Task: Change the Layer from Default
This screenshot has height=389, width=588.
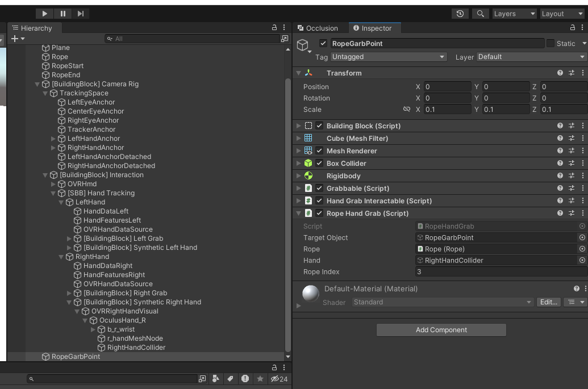Action: [x=530, y=57]
